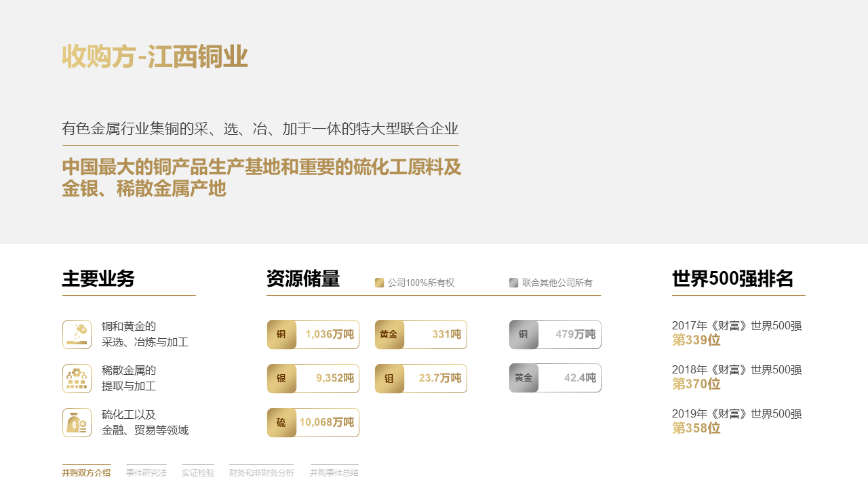Select the subtitle 有色金属行业集铜的采、选、冶 line
868x488 pixels.
tap(260, 129)
